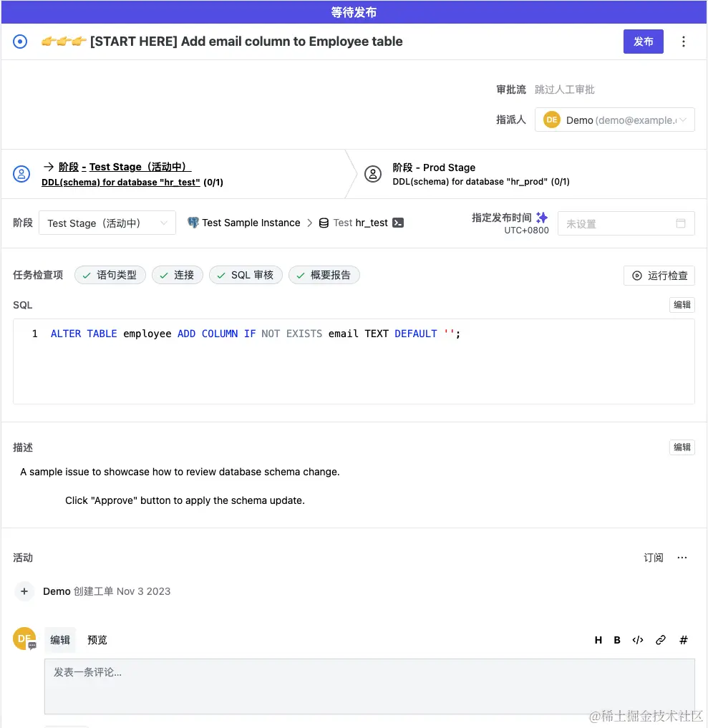Click the PostgreSQL elephant instance icon
708x728 pixels.
click(x=193, y=223)
